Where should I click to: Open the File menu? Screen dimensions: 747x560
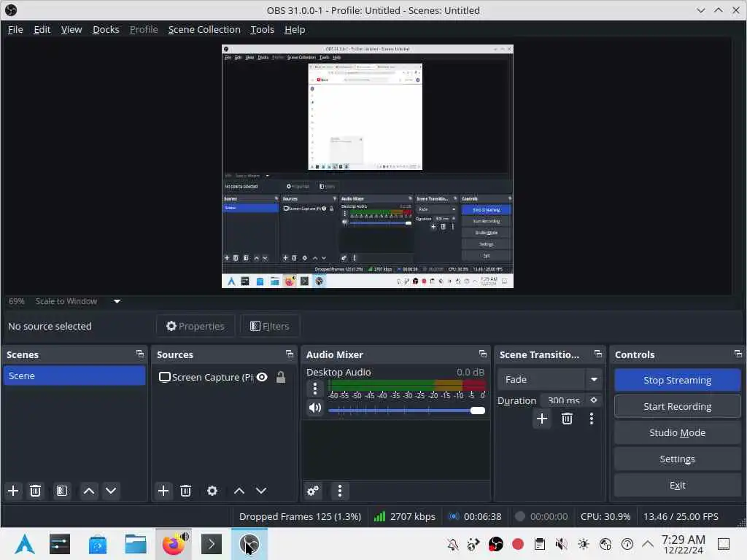point(15,29)
